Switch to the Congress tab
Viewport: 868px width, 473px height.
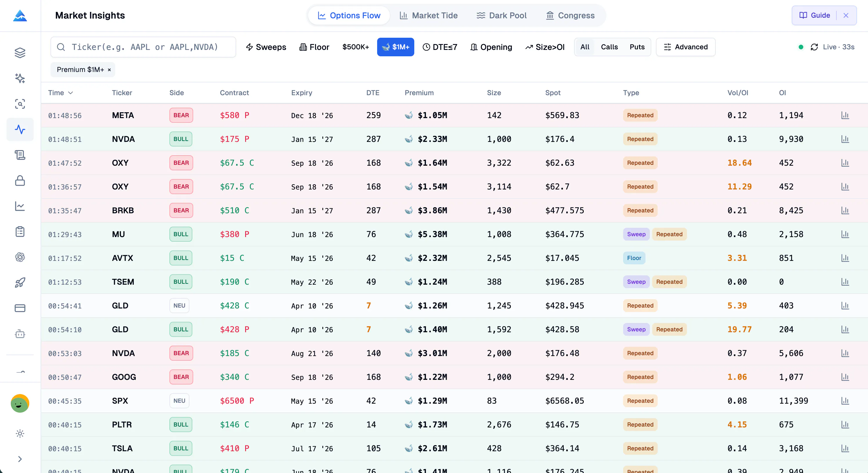pyautogui.click(x=570, y=15)
